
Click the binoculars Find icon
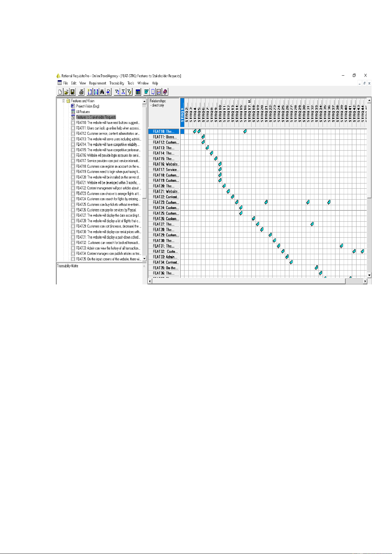click(x=102, y=92)
